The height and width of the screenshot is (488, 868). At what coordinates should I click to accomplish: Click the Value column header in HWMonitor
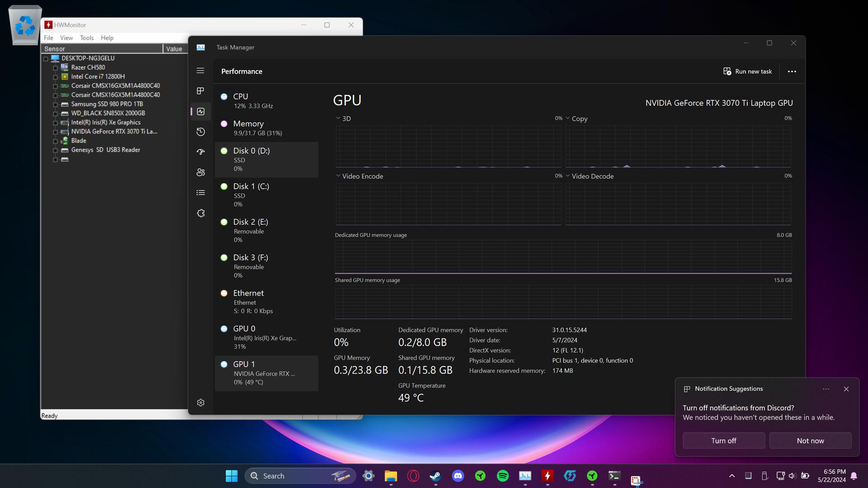tap(175, 49)
